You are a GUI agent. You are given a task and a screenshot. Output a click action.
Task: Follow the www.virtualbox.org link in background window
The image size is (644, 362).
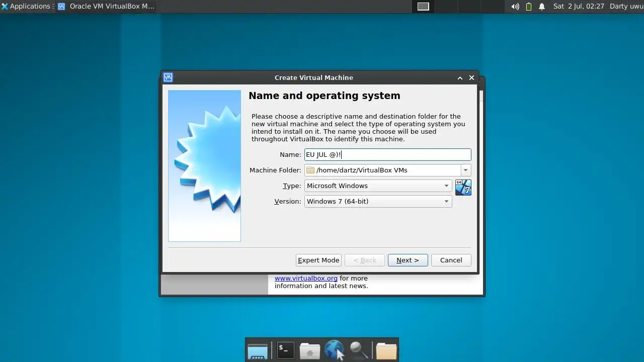[306, 278]
